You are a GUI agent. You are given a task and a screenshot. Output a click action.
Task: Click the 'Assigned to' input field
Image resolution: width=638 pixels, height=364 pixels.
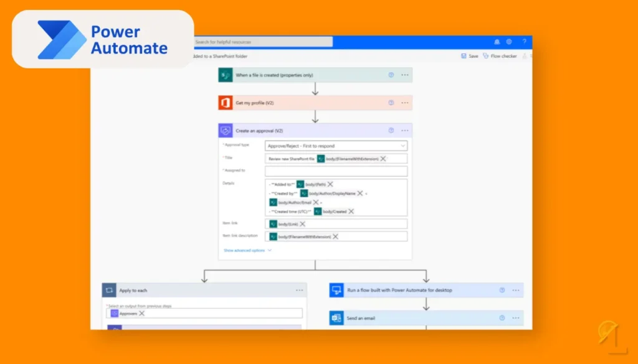[x=336, y=171]
